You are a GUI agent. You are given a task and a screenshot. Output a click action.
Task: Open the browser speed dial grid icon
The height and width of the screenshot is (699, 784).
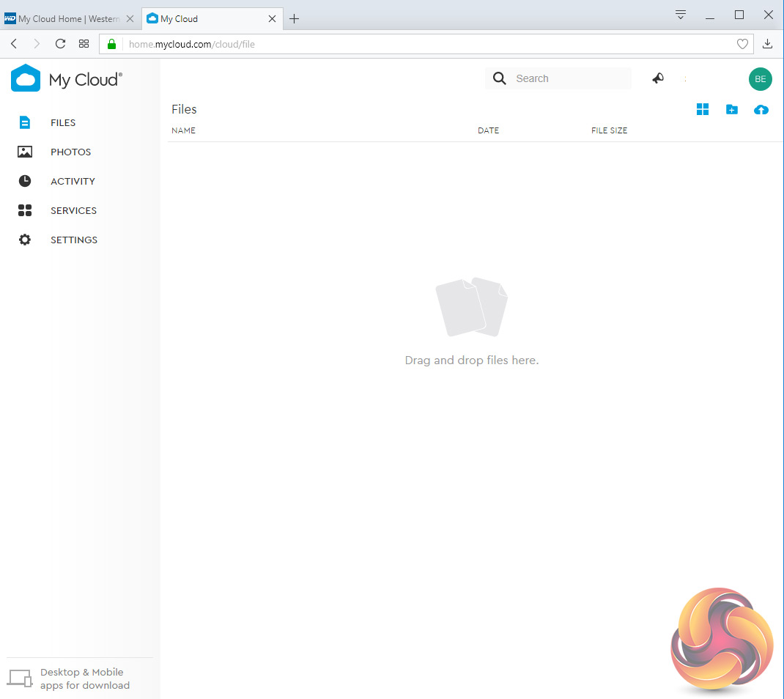coord(84,44)
